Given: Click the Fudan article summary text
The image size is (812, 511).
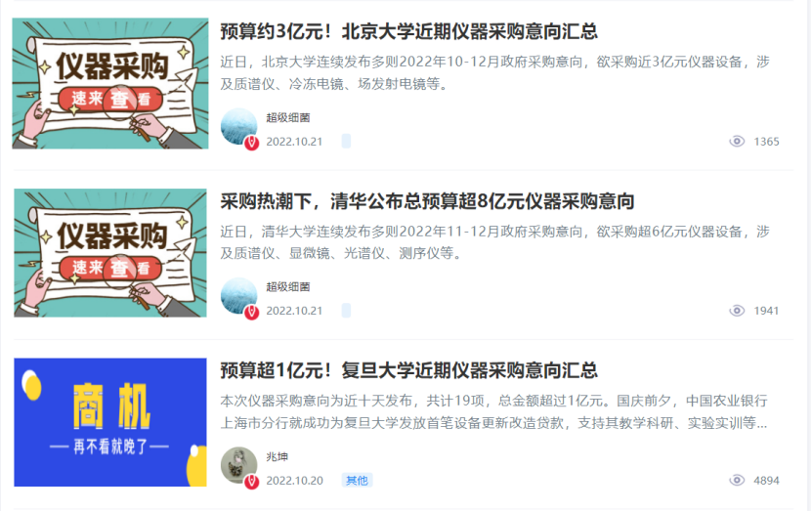Looking at the screenshot, I should pos(494,411).
